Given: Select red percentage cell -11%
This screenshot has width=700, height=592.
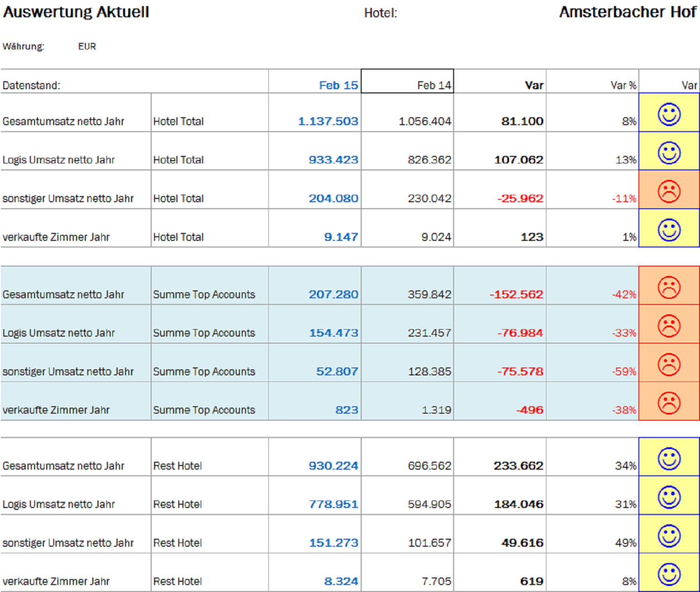Looking at the screenshot, I should pyautogui.click(x=593, y=190).
